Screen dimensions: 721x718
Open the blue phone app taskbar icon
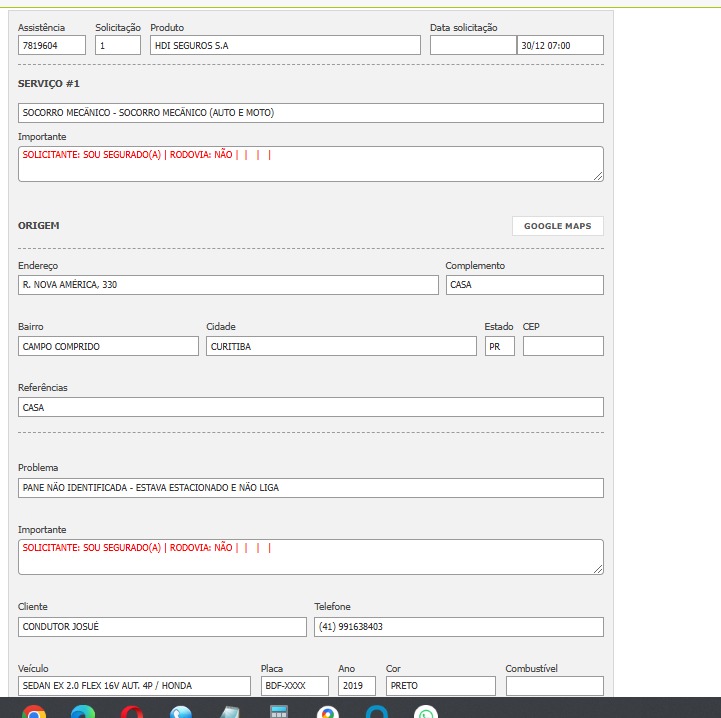tap(181, 712)
